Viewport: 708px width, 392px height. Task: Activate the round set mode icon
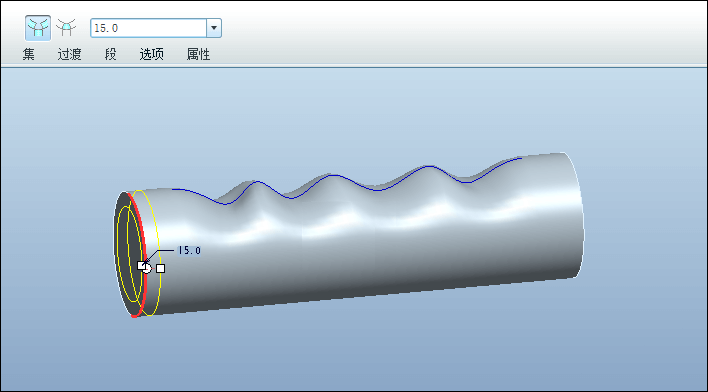point(38,28)
